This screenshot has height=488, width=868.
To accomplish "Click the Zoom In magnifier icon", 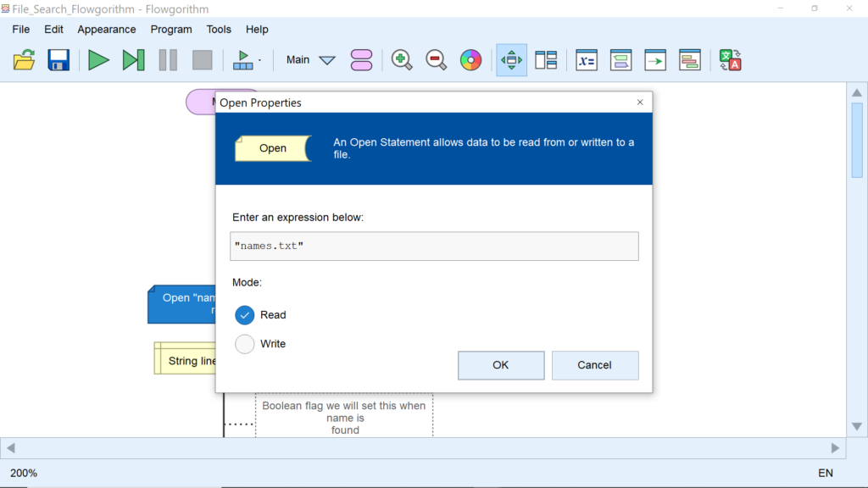I will [x=402, y=60].
